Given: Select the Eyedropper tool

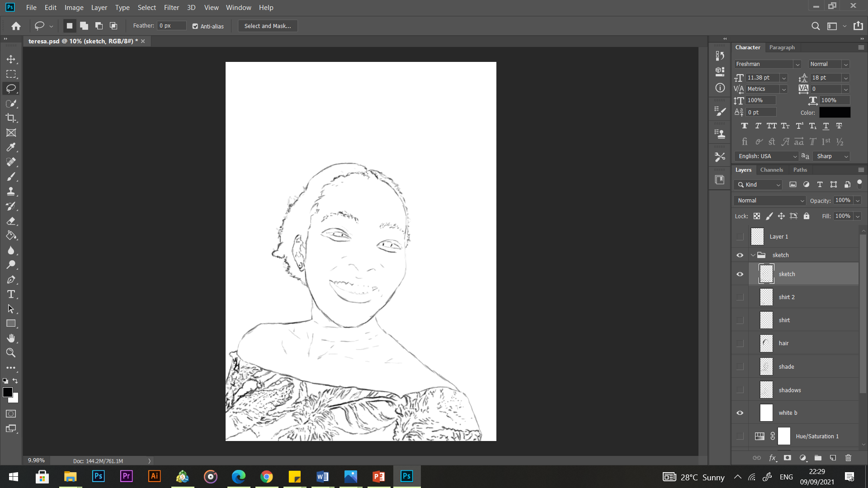Looking at the screenshot, I should pos(11,147).
